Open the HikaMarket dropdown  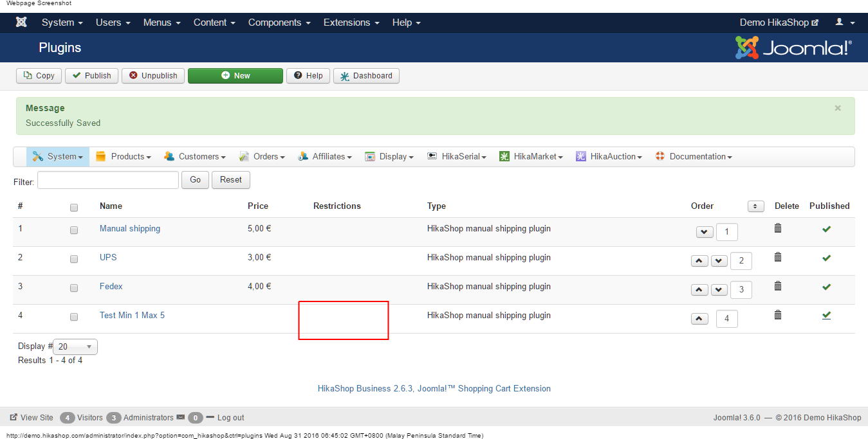pyautogui.click(x=531, y=156)
